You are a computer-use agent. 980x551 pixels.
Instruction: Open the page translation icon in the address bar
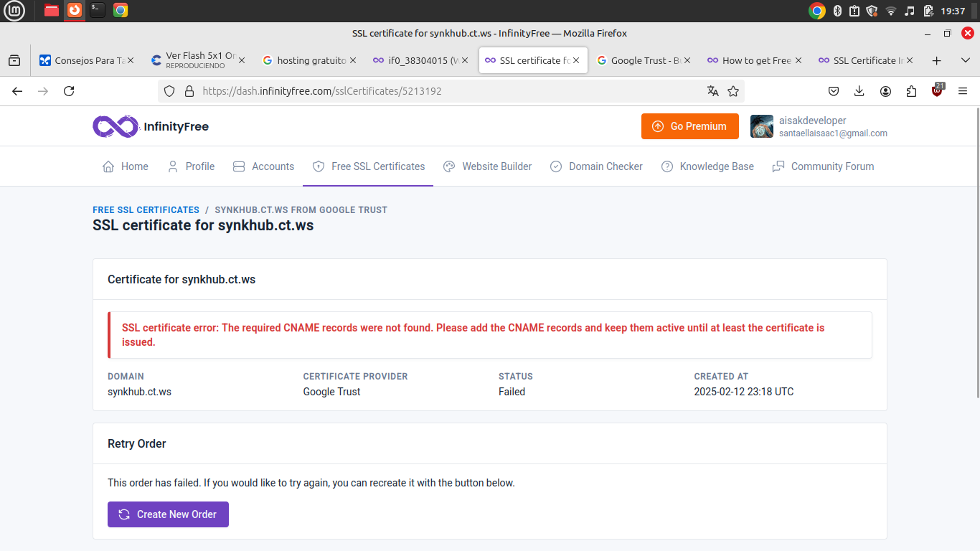pyautogui.click(x=712, y=91)
